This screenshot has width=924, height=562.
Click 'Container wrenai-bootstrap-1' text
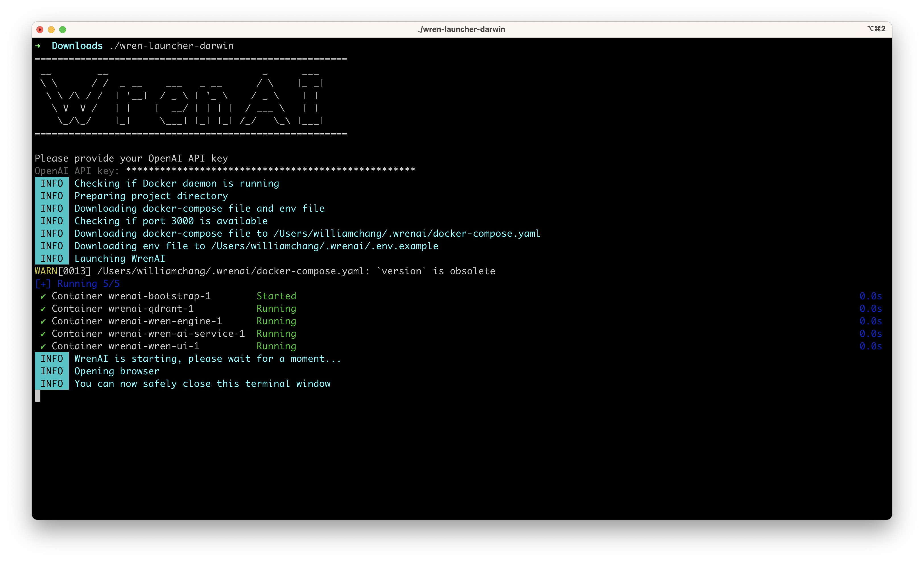pos(131,296)
